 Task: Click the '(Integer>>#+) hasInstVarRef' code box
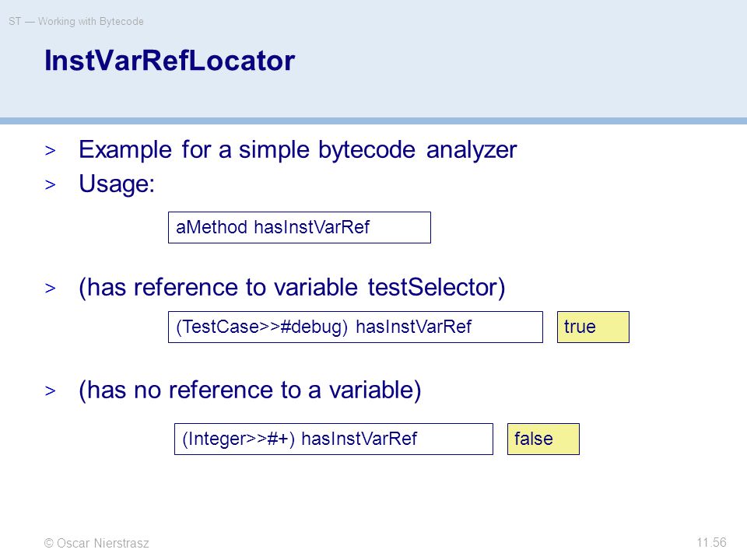334,439
